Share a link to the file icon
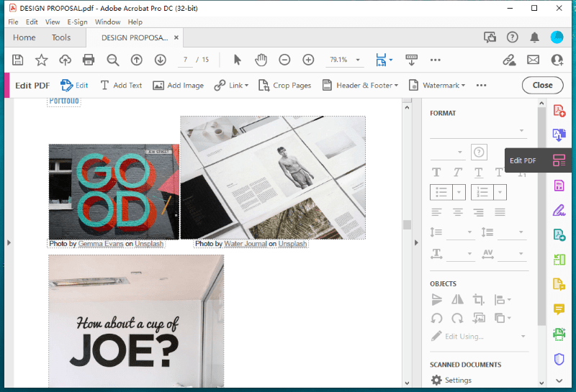Image resolution: width=576 pixels, height=392 pixels. click(x=509, y=60)
